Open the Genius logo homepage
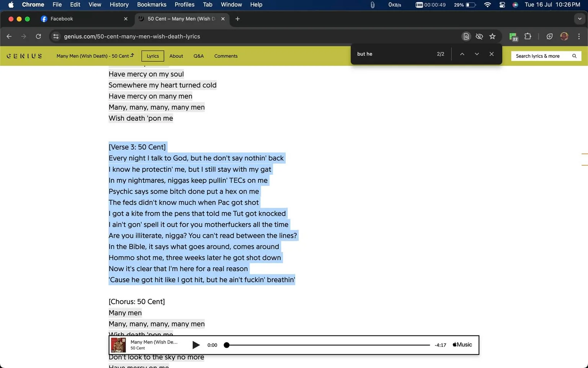This screenshot has height=368, width=588. tap(24, 56)
